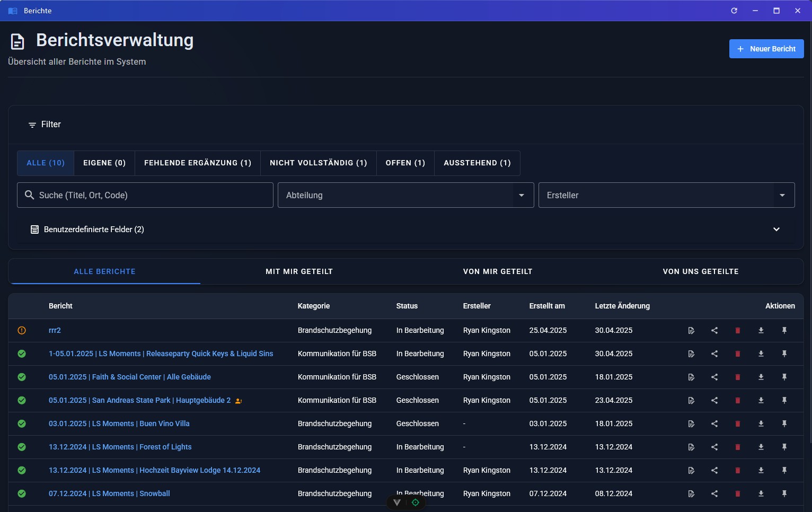The width and height of the screenshot is (812, 512).
Task: Pin the Hochzeit Bayview Lodge report
Action: click(x=784, y=470)
